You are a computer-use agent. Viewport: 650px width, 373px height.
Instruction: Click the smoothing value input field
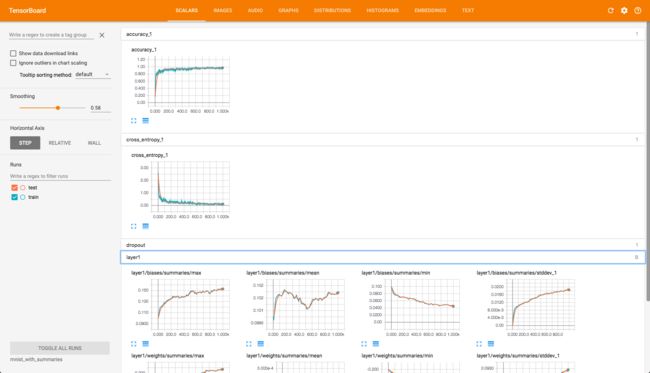(100, 108)
